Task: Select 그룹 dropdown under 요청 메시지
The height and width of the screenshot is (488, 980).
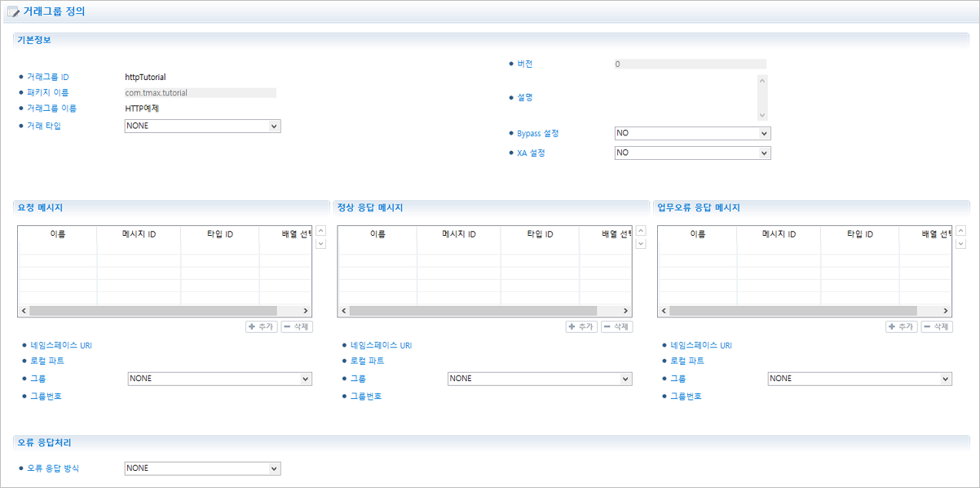Action: click(x=219, y=379)
